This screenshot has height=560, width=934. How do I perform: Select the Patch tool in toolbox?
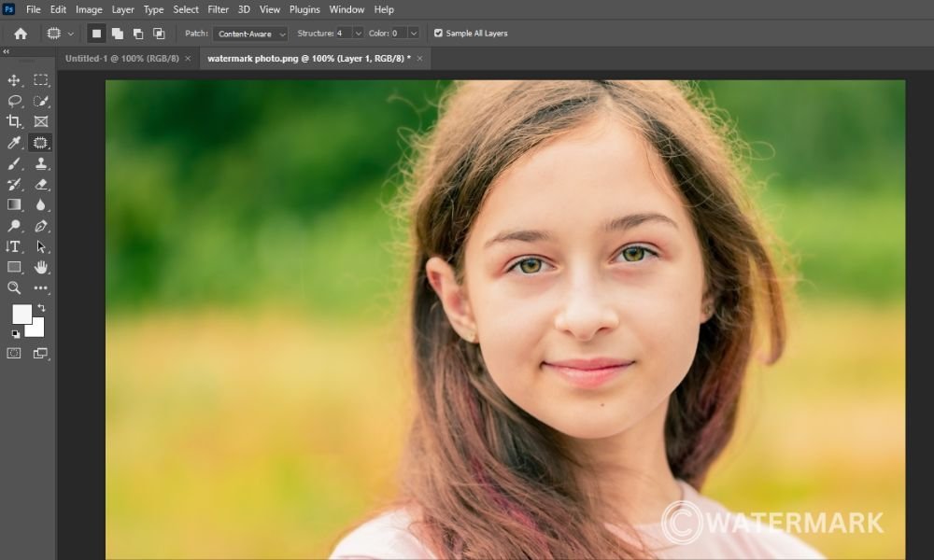pos(40,143)
